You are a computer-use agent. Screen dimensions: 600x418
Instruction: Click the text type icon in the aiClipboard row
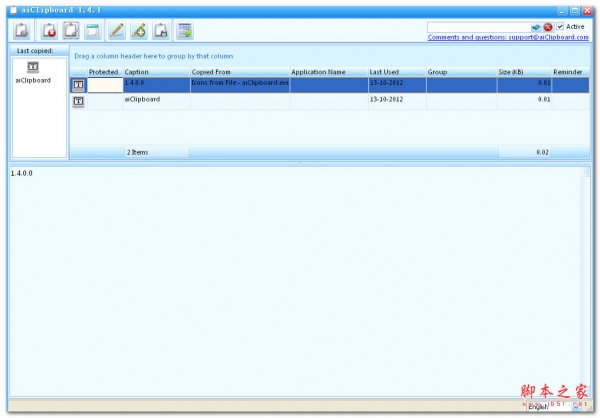pos(78,101)
